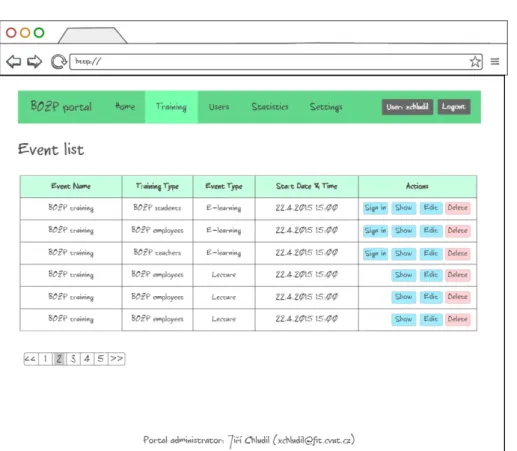Open the Training menu item
517x451 pixels.
[171, 107]
